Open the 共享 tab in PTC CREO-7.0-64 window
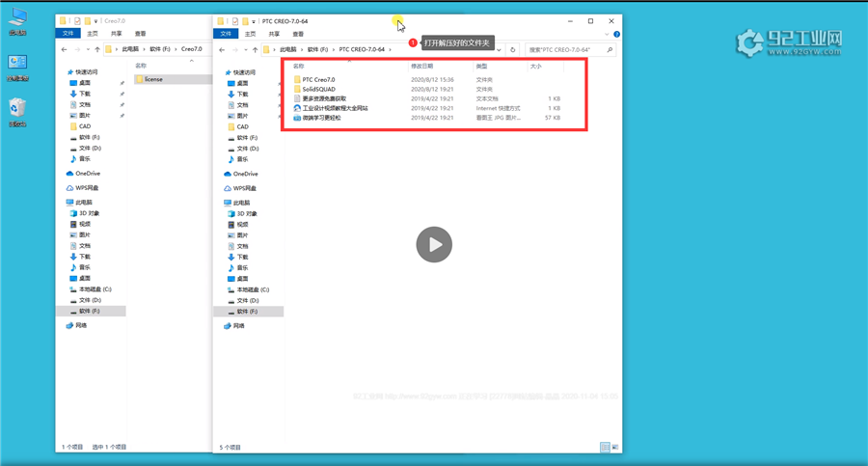Viewport: 868px width, 466px height. [274, 34]
